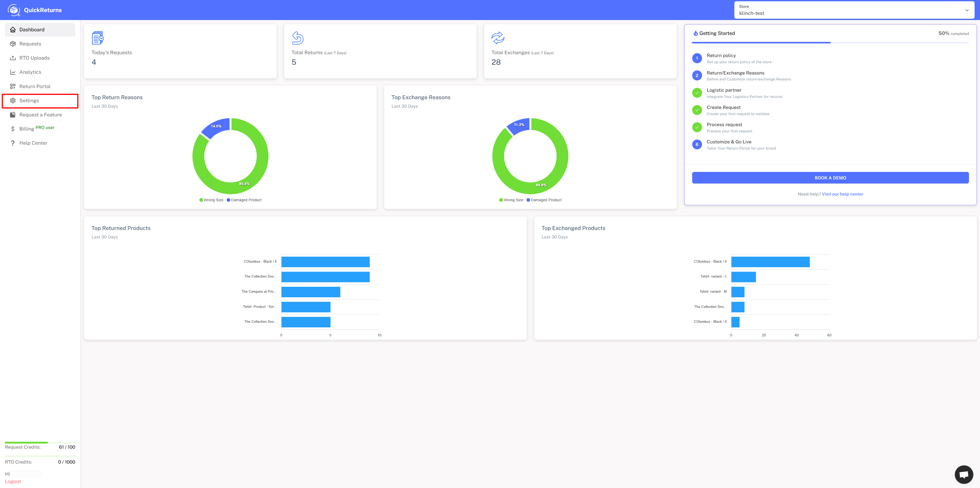Open the Help Center menu item

40,143
